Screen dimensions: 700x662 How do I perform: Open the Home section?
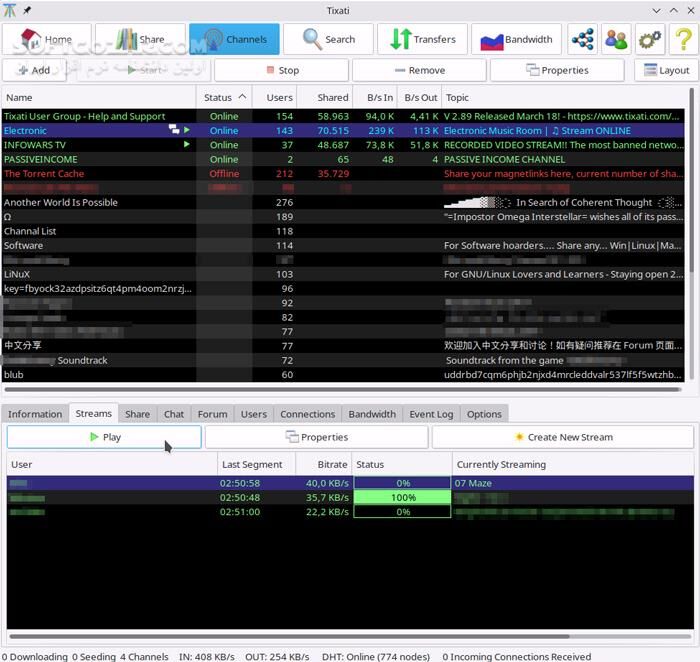(47, 40)
